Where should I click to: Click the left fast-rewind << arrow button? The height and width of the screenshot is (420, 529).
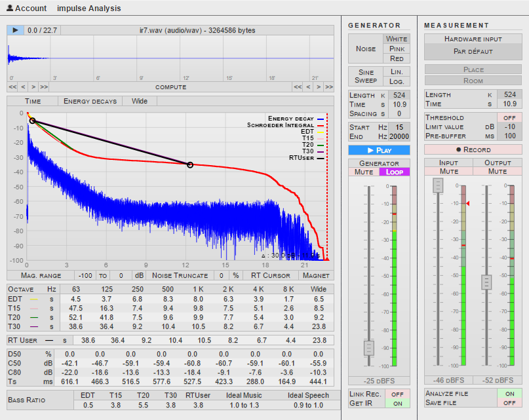[x=12, y=86]
